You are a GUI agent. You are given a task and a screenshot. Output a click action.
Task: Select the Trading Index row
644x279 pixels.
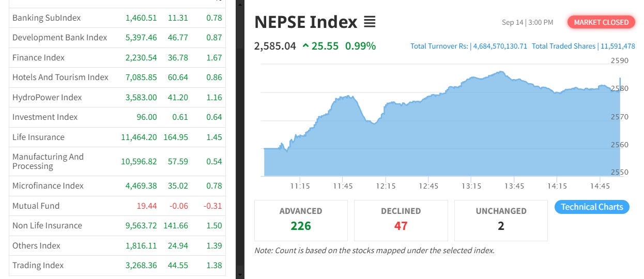click(117, 265)
